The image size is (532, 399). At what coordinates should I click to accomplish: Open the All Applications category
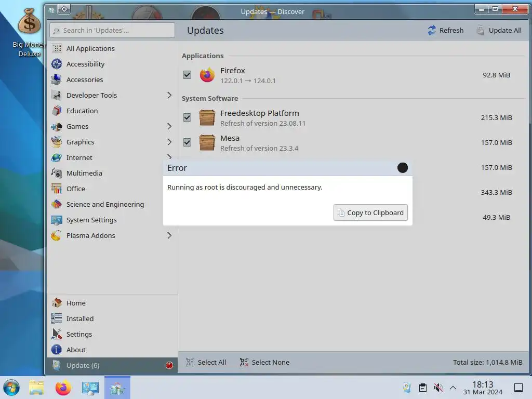[x=112, y=48]
